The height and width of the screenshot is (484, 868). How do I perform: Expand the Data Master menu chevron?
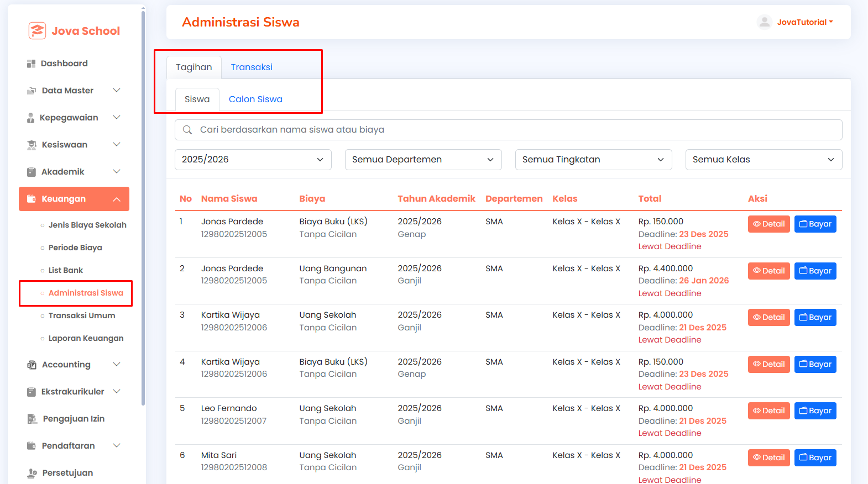click(117, 91)
